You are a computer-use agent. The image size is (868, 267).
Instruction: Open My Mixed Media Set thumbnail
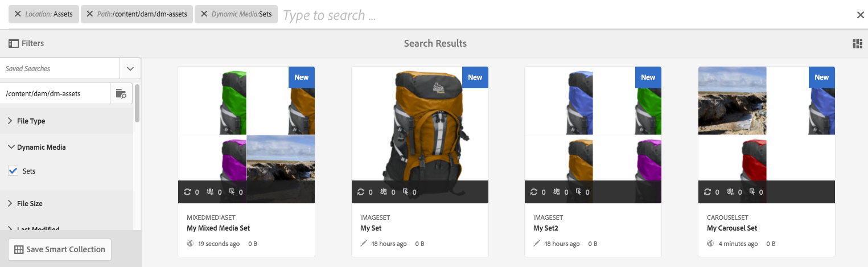click(x=246, y=135)
